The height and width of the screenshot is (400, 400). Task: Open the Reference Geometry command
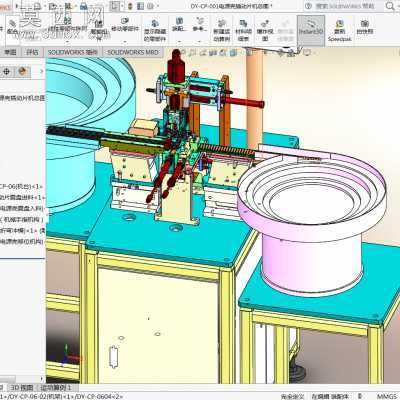(x=199, y=25)
